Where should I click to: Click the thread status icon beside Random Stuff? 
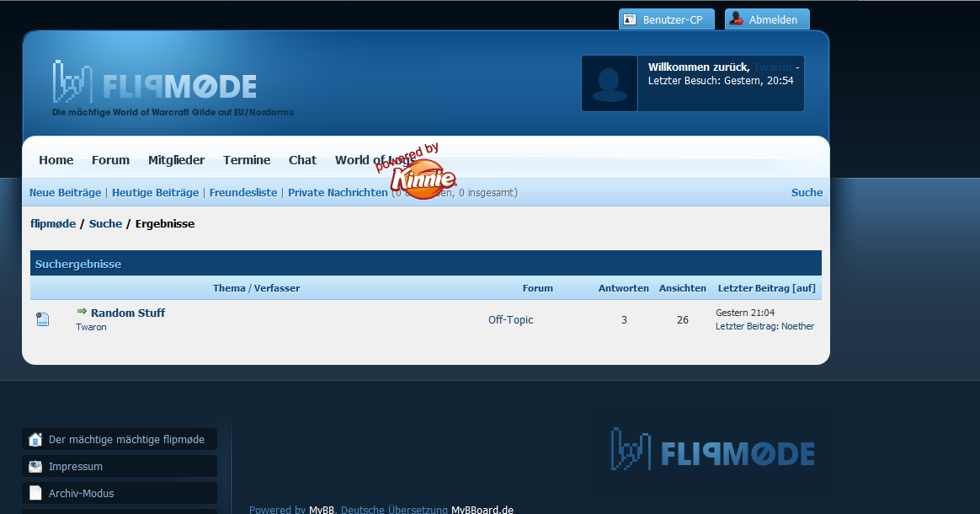43,319
